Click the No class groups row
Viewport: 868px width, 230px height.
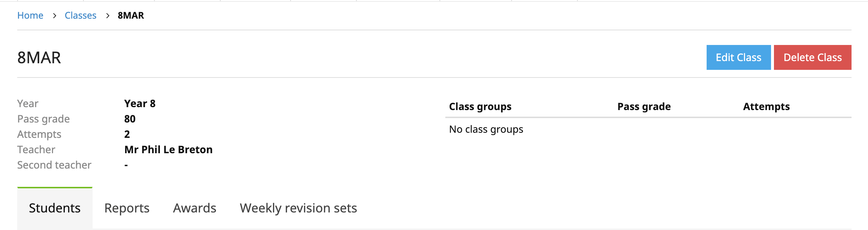(x=486, y=129)
